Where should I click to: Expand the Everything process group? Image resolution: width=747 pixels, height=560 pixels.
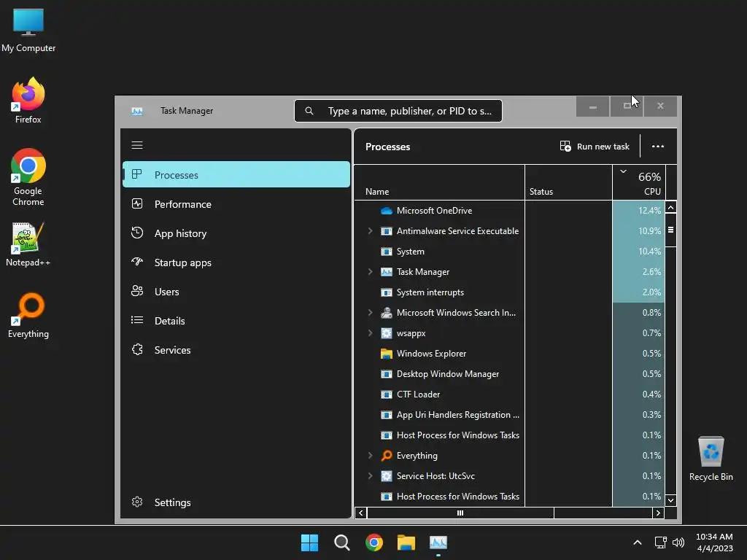370,456
